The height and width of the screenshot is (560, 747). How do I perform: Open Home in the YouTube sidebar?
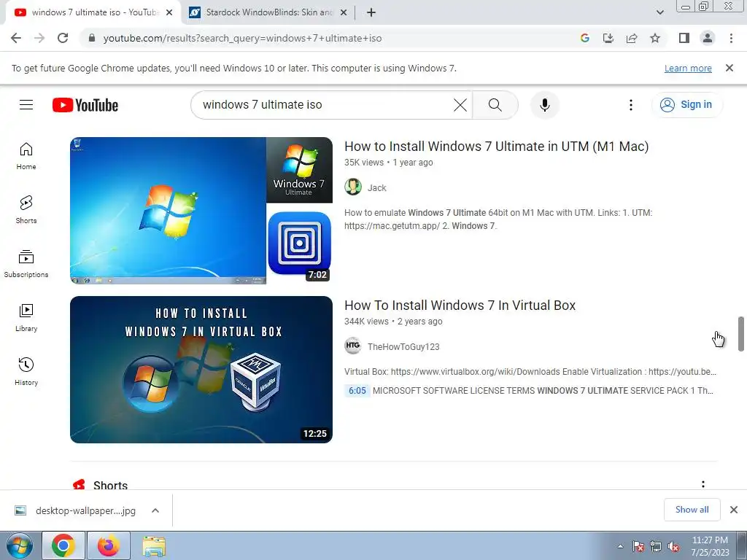click(x=26, y=156)
